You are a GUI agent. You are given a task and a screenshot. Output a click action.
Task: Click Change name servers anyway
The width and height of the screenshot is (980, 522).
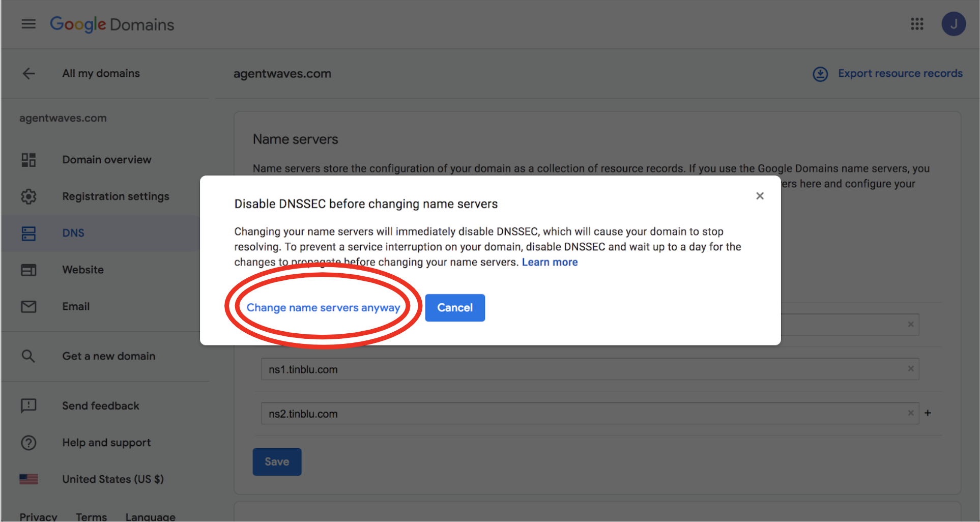pos(323,308)
